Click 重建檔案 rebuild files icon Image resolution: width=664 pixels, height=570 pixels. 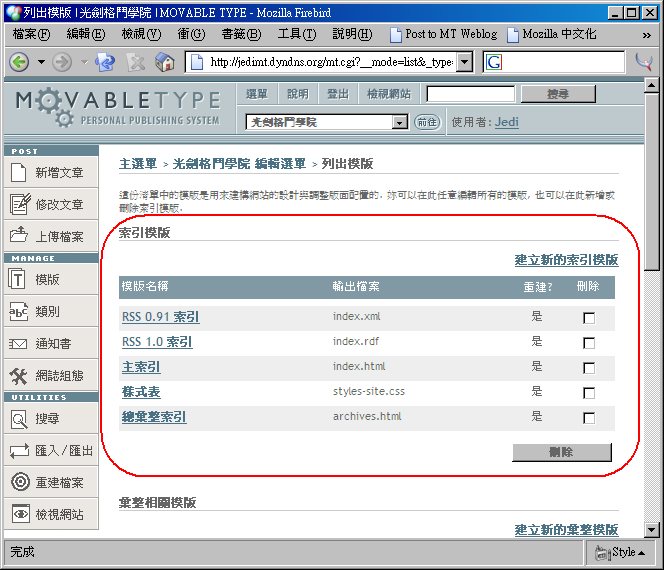[20, 482]
